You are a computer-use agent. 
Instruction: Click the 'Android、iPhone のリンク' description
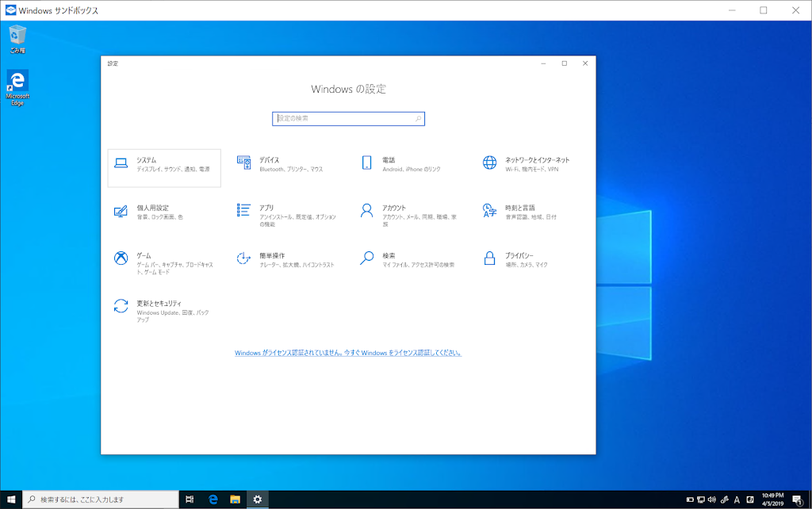pos(412,170)
